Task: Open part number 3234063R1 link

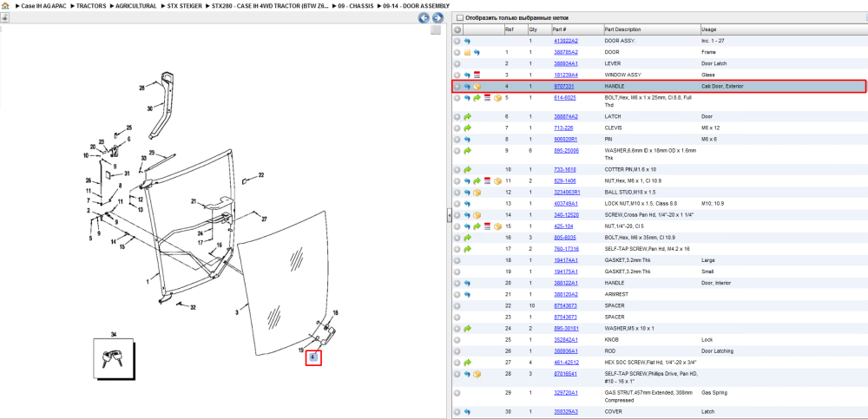Action: (567, 193)
